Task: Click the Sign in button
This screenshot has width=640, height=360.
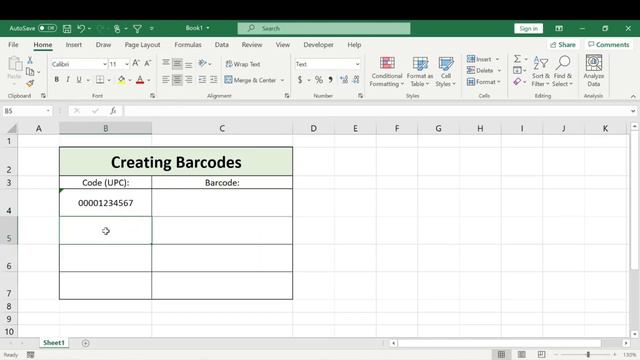Action: (529, 28)
